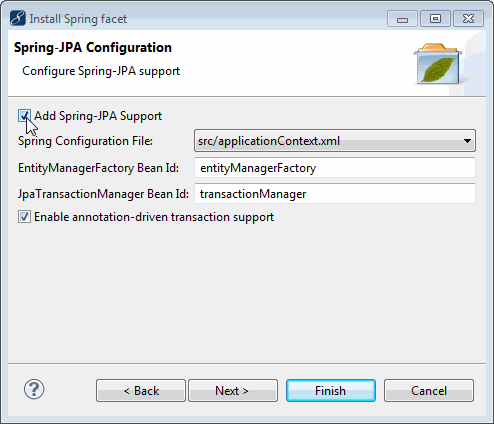Screen dimensions: 494x424
Task: Toggle the Enable annotation-driven transaction support checkbox
Action: click(24, 217)
